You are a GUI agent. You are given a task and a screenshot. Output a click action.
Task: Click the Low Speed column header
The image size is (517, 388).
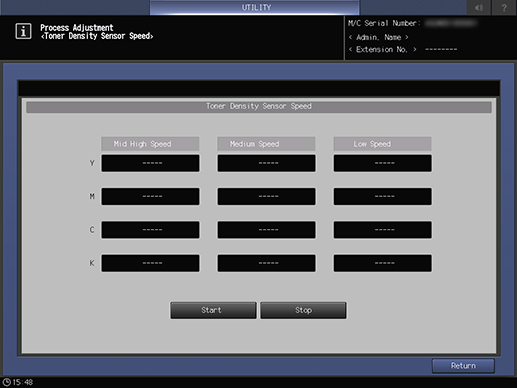tap(383, 144)
